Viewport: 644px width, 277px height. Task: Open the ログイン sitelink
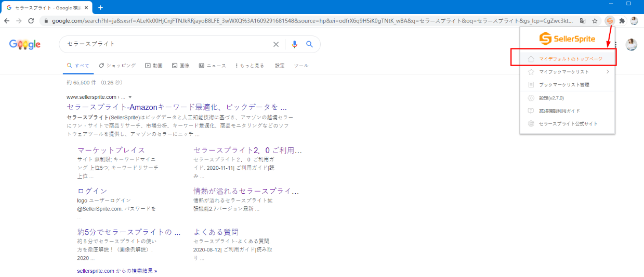click(x=92, y=191)
